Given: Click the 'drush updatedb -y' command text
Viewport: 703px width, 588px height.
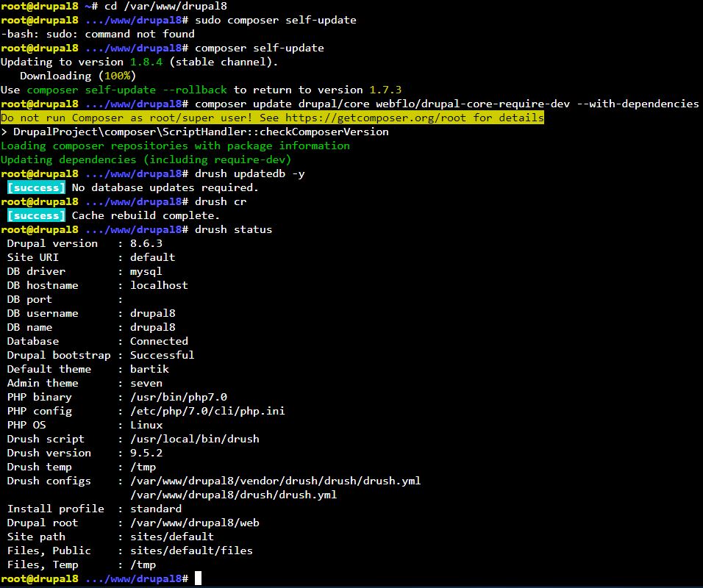Looking at the screenshot, I should pyautogui.click(x=249, y=173).
